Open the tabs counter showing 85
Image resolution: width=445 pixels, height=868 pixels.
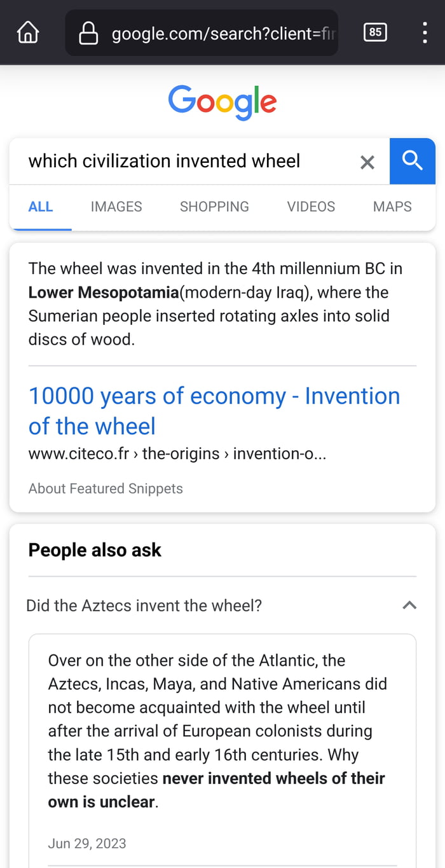pyautogui.click(x=375, y=32)
